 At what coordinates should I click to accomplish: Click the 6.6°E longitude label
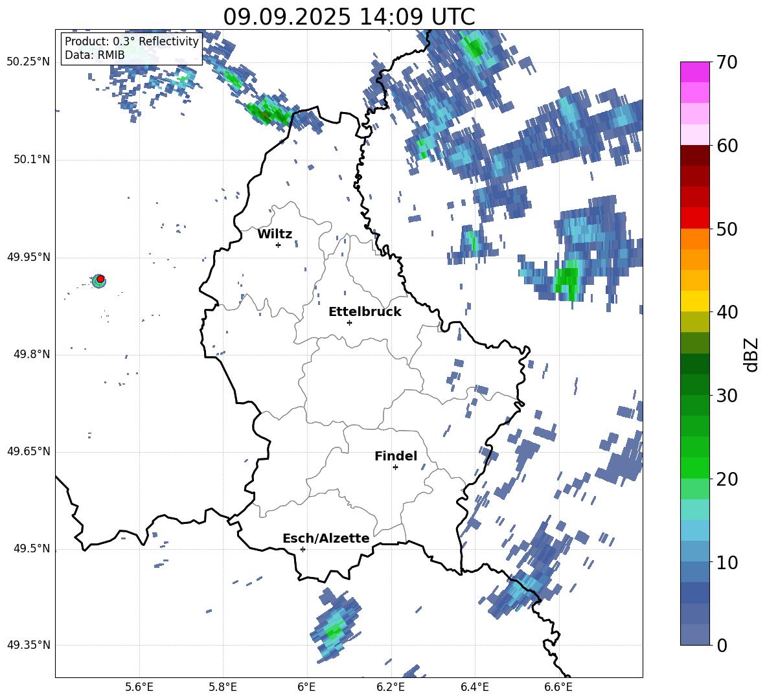click(x=558, y=687)
